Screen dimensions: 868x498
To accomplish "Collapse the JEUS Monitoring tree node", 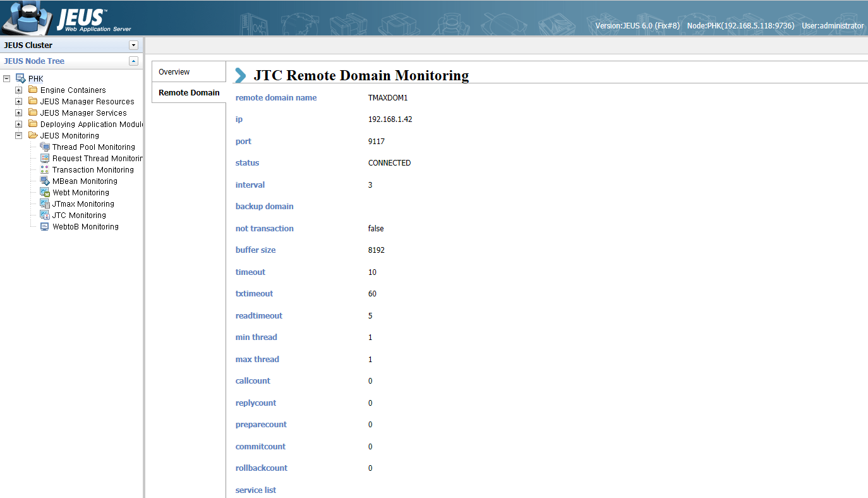I will 18,136.
